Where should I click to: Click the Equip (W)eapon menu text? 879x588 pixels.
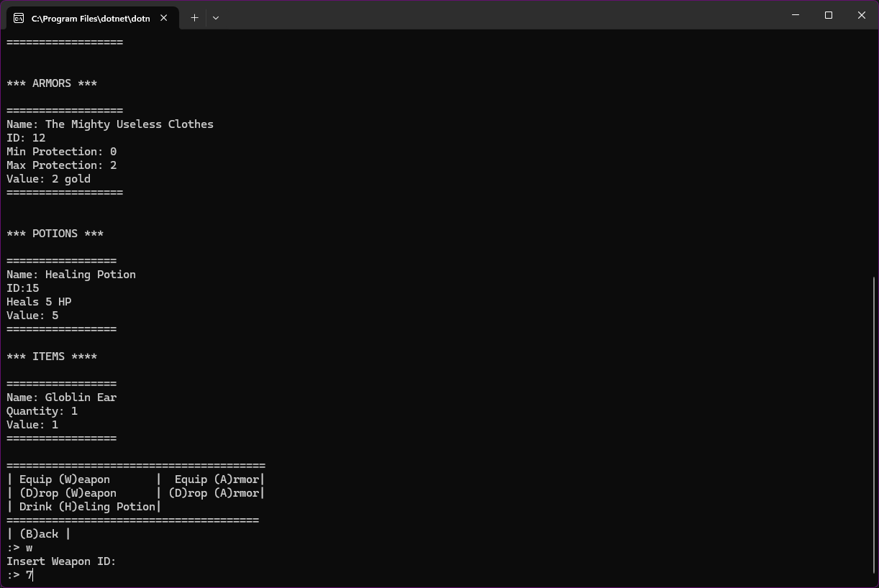pyautogui.click(x=65, y=479)
